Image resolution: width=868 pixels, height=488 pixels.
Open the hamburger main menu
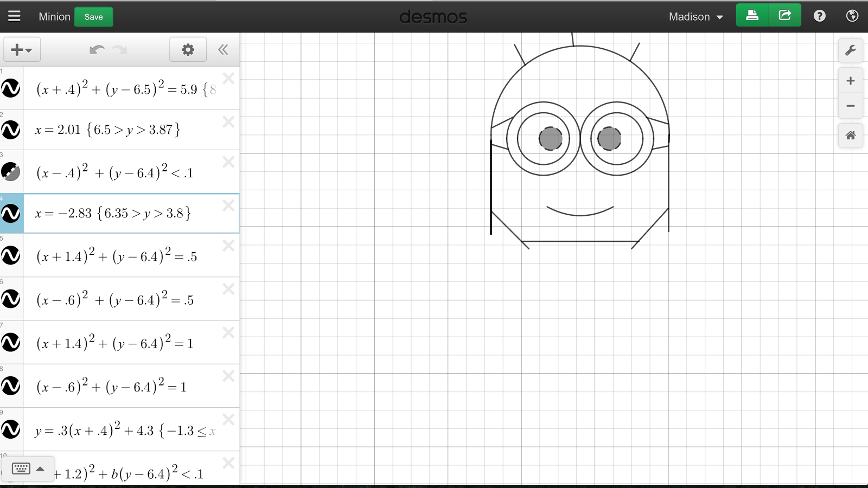[x=14, y=16]
